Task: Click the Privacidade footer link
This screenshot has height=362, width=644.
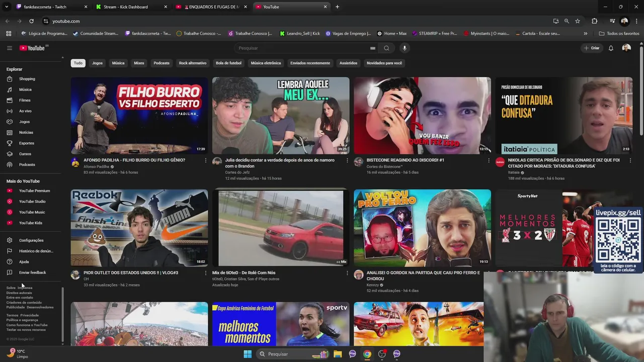Action: (30, 315)
